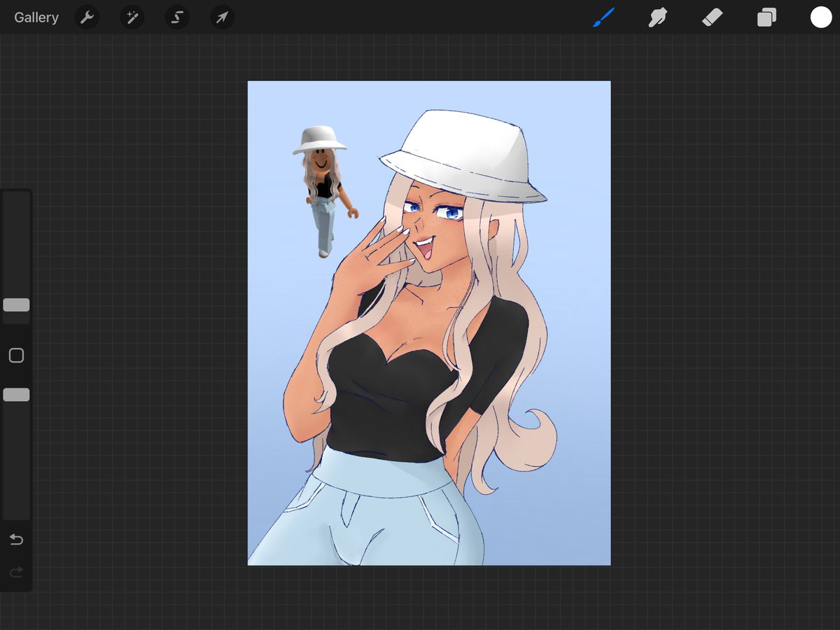Click the white bucket hat on the drawing
The image size is (840, 630).
click(x=464, y=156)
